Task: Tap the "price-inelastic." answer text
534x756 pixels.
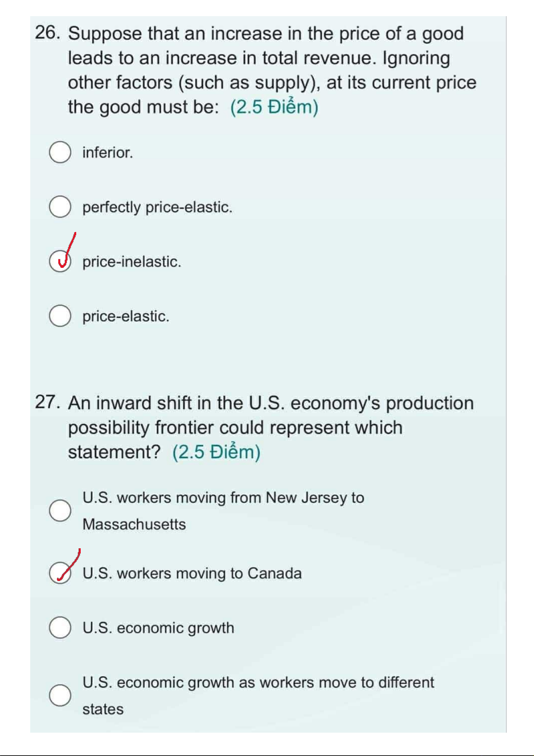Action: 132,262
